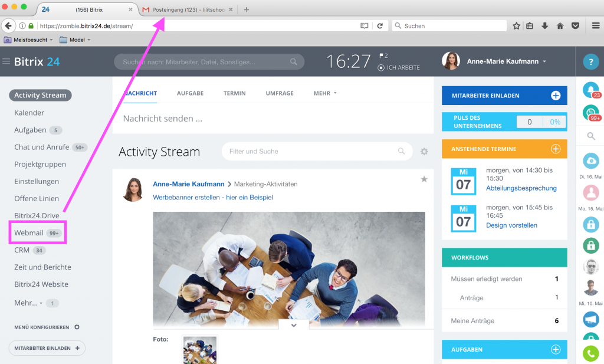Open Activity Stream filter settings gear
Image resolution: width=604 pixels, height=364 pixels.
pyautogui.click(x=424, y=152)
